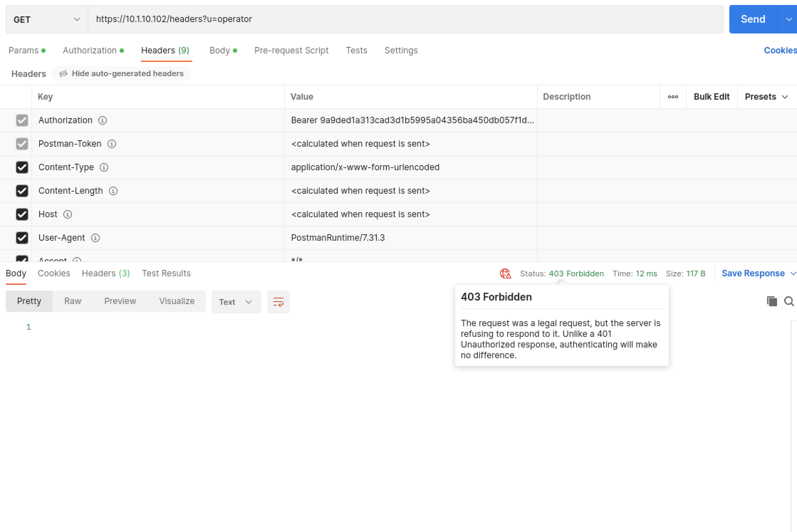Open the Presets dropdown
Screen dimensions: 797x532
[767, 97]
